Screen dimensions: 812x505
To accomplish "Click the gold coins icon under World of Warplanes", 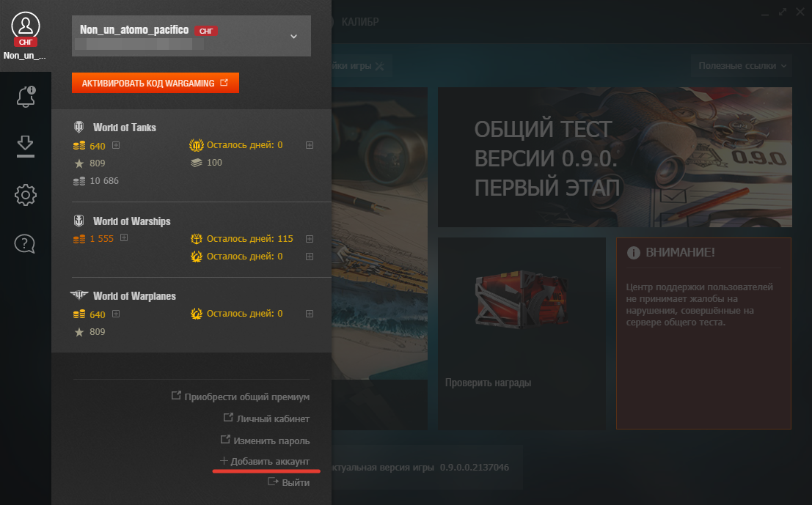I will point(79,314).
